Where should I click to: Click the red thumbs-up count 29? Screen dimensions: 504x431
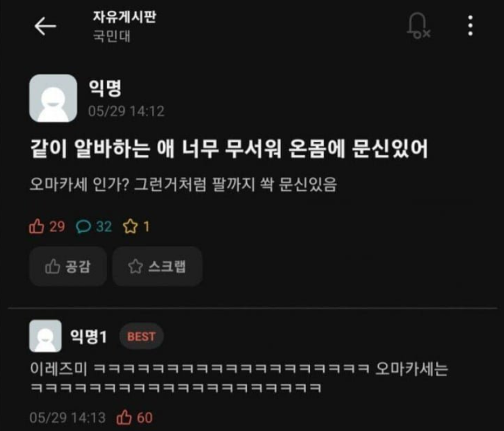coord(47,226)
